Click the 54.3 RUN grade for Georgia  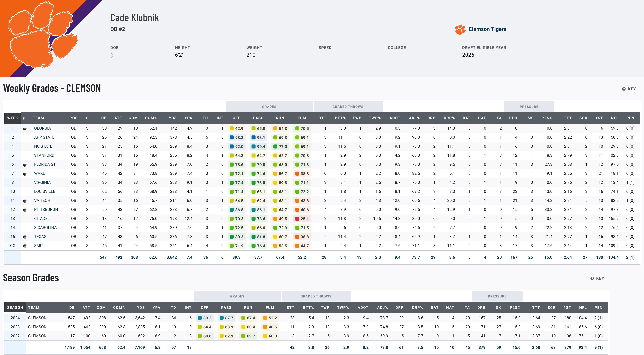point(280,128)
